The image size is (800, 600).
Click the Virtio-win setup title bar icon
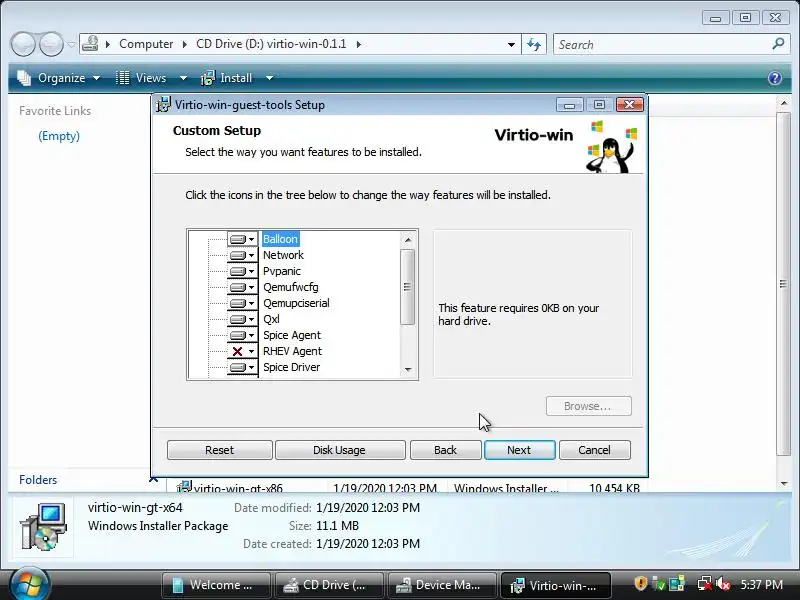coord(163,105)
